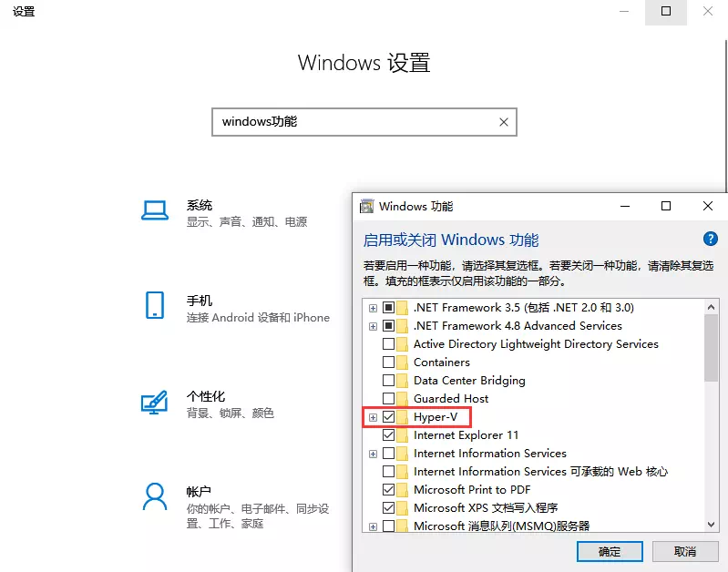Toggle the .NET Framework 3.5 checkbox
This screenshot has height=572, width=728.
(x=389, y=307)
